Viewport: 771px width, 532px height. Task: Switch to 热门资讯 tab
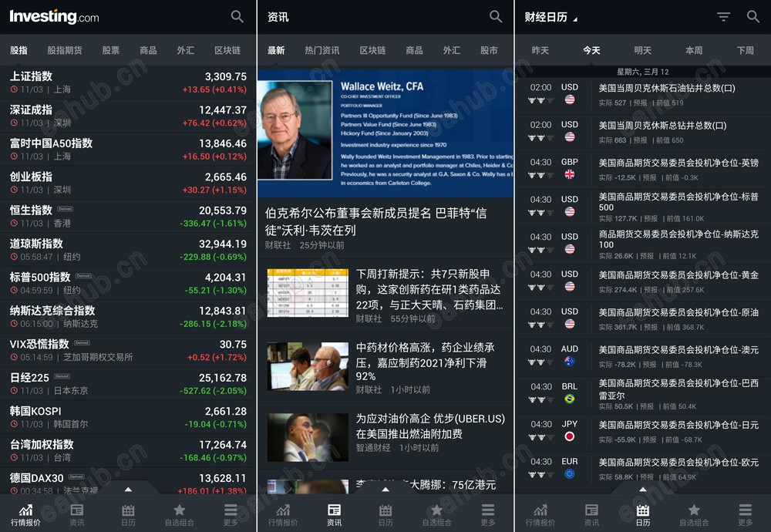point(322,50)
